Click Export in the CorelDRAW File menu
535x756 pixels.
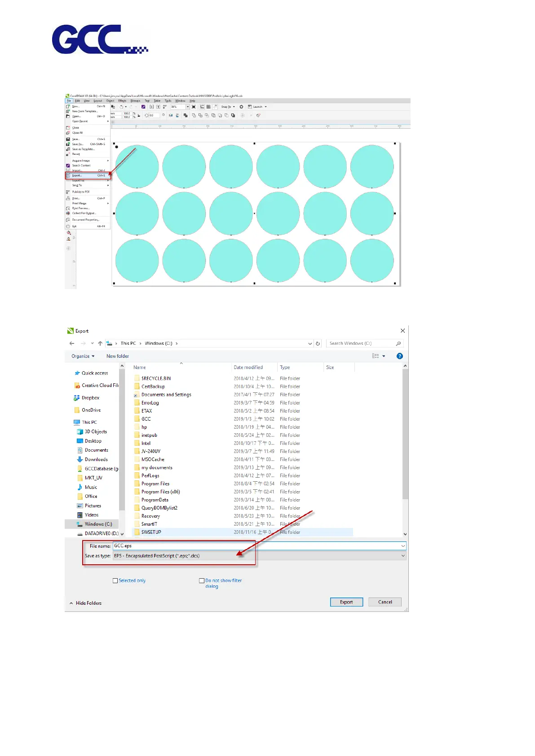(x=88, y=176)
